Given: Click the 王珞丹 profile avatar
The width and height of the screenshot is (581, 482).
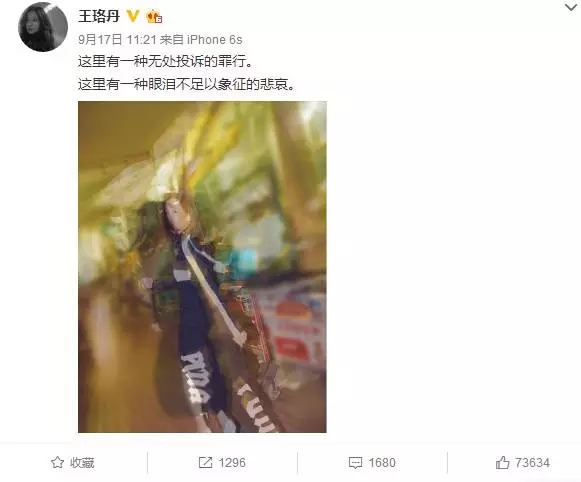Looking at the screenshot, I should tap(43, 27).
